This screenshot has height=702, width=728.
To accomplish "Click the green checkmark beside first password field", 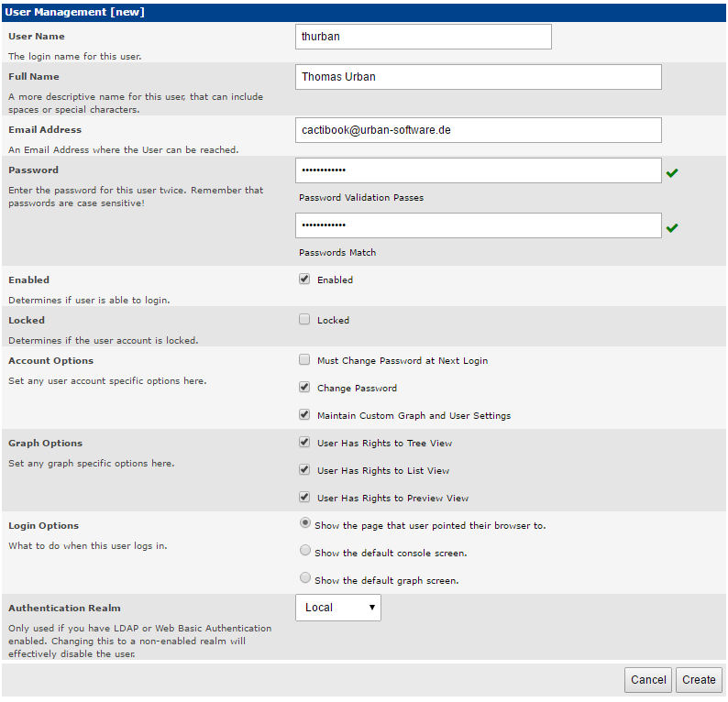I will pos(672,173).
